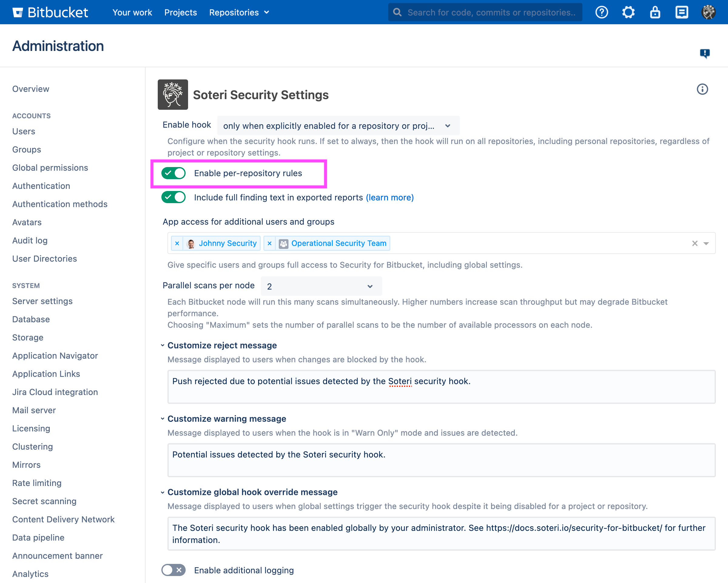Remove Operational Security Team tag

(x=269, y=243)
